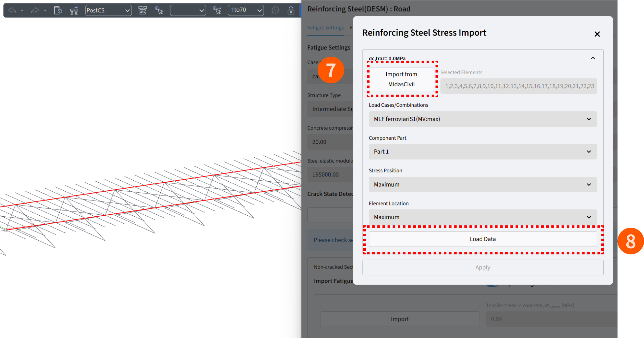
Task: Click the Redo icon in the toolbar
Action: (34, 10)
